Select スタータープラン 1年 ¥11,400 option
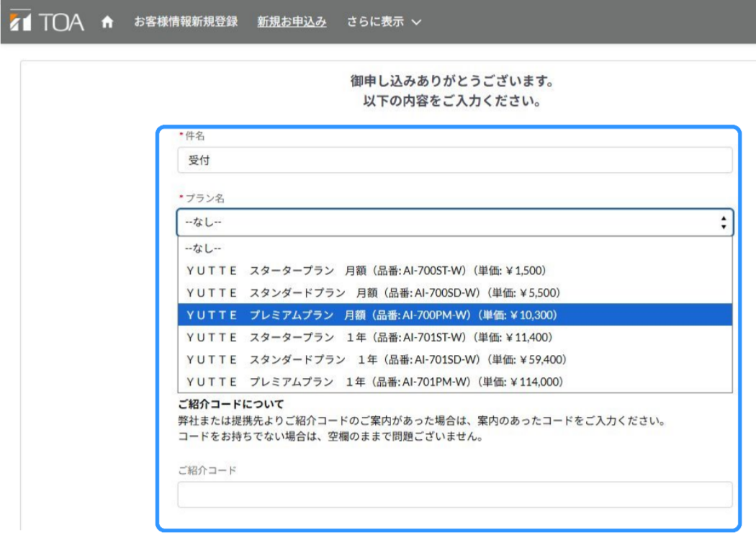 tap(454, 337)
